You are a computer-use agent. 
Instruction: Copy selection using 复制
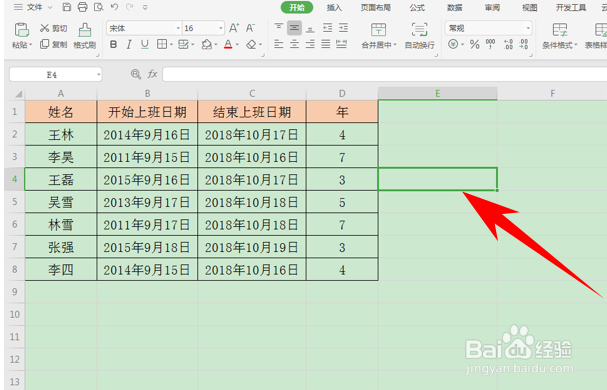click(53, 45)
